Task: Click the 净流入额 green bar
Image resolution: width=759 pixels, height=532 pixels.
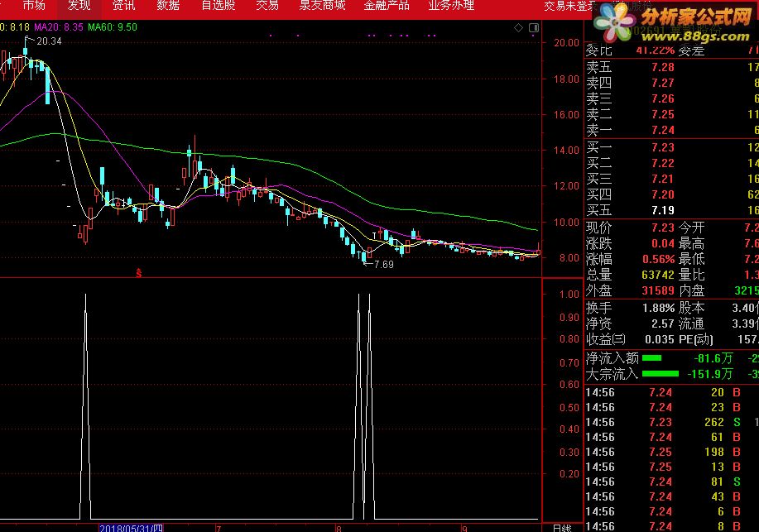Action: [651, 358]
